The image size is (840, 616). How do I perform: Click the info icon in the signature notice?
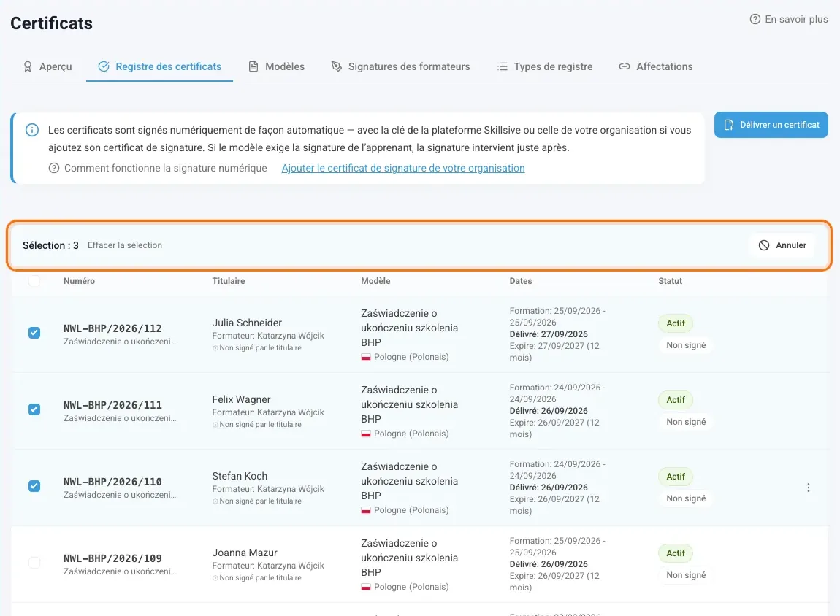(32, 130)
